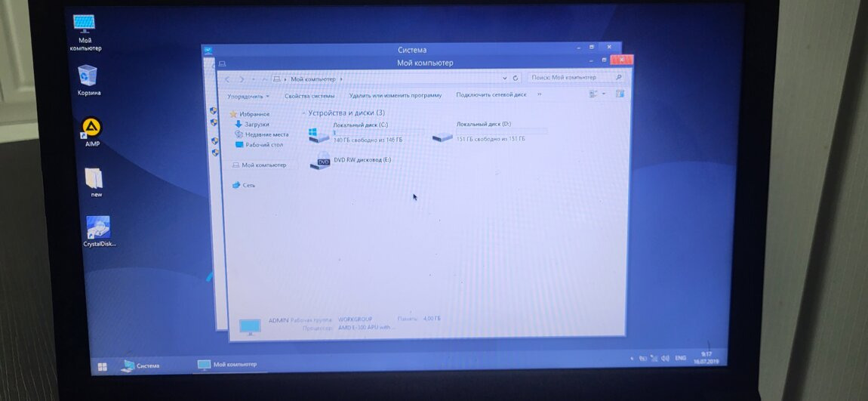Click Свойства системы in the toolbar
The height and width of the screenshot is (401, 868).
[x=309, y=96]
